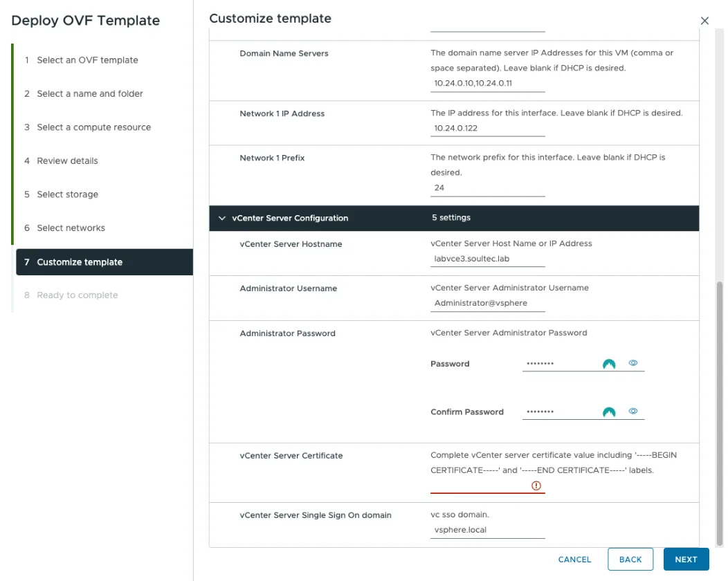Click the vCenter Server Hostname field labvce3.soultec.lab
Image resolution: width=728 pixels, height=581 pixels.
click(487, 259)
